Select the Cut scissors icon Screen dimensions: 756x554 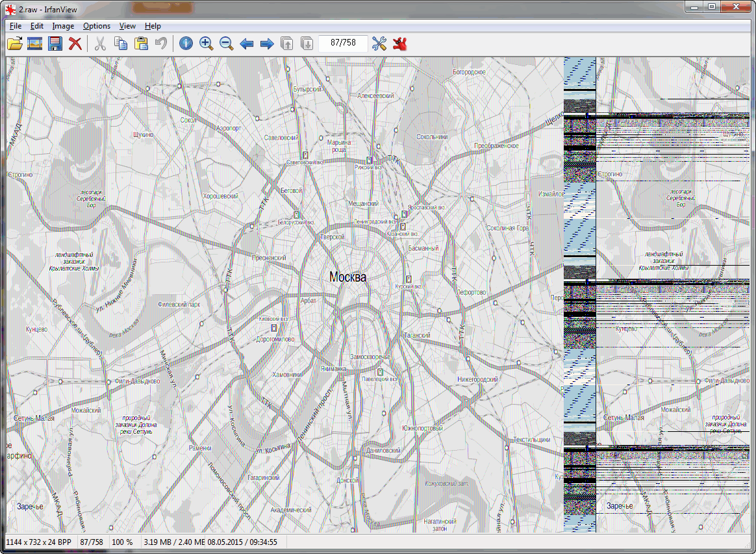100,44
